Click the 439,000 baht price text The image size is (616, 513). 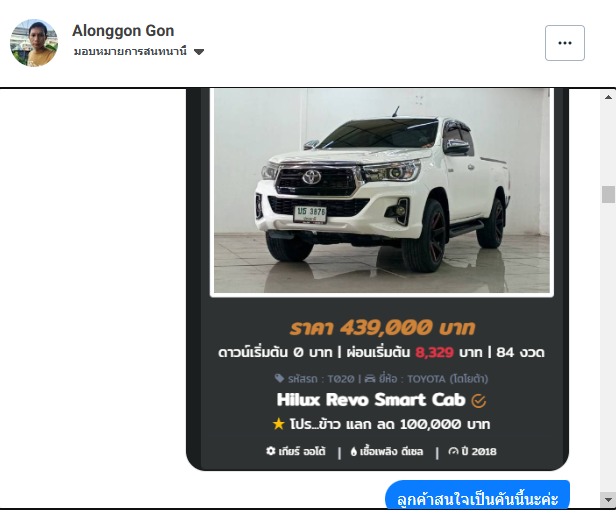click(382, 328)
